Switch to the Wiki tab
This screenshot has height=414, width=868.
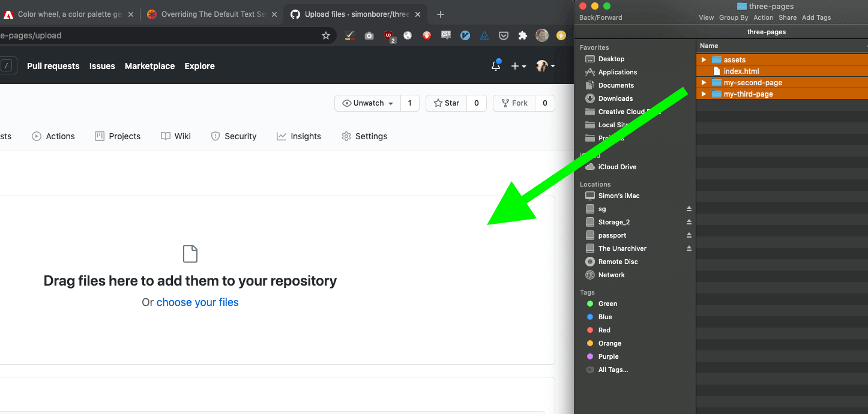pos(176,136)
